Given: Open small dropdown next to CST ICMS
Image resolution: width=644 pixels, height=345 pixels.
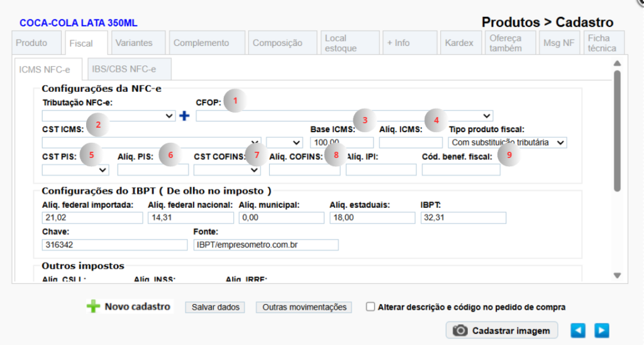Looking at the screenshot, I should tap(285, 143).
